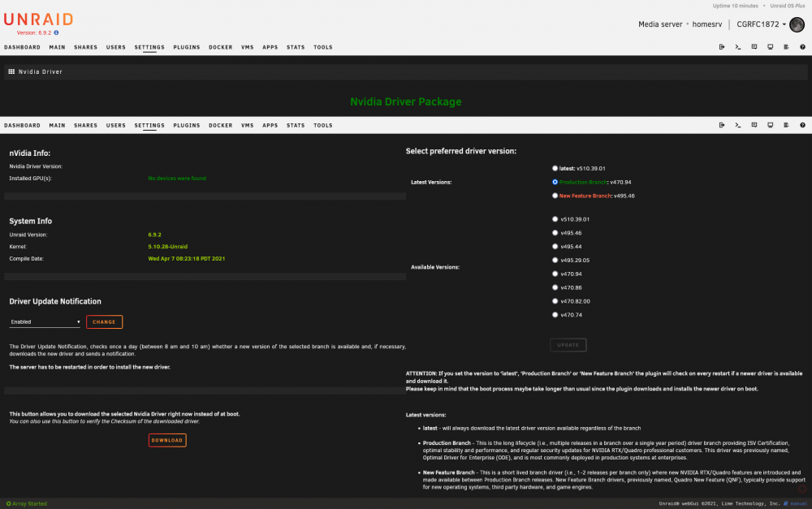The height and width of the screenshot is (509, 812).
Task: Choose driver version v495.29.05
Action: [x=555, y=260]
